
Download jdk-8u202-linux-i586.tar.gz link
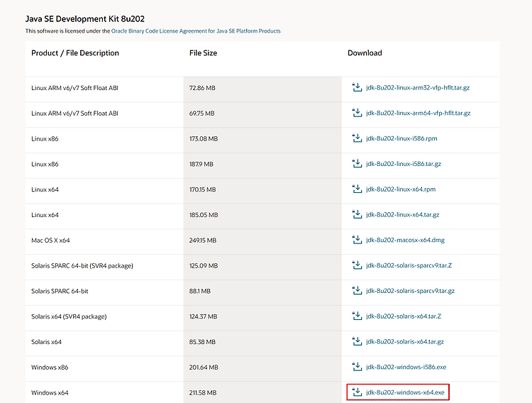tap(404, 164)
